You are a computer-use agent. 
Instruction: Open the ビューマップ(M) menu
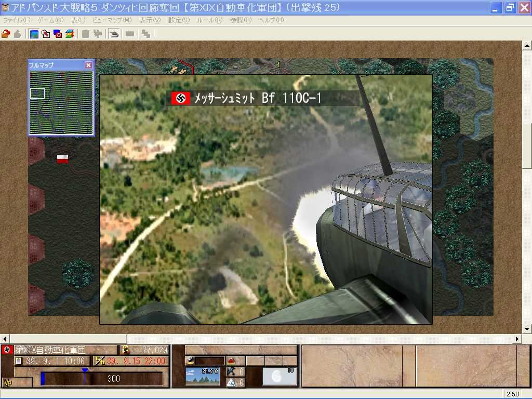(112, 20)
